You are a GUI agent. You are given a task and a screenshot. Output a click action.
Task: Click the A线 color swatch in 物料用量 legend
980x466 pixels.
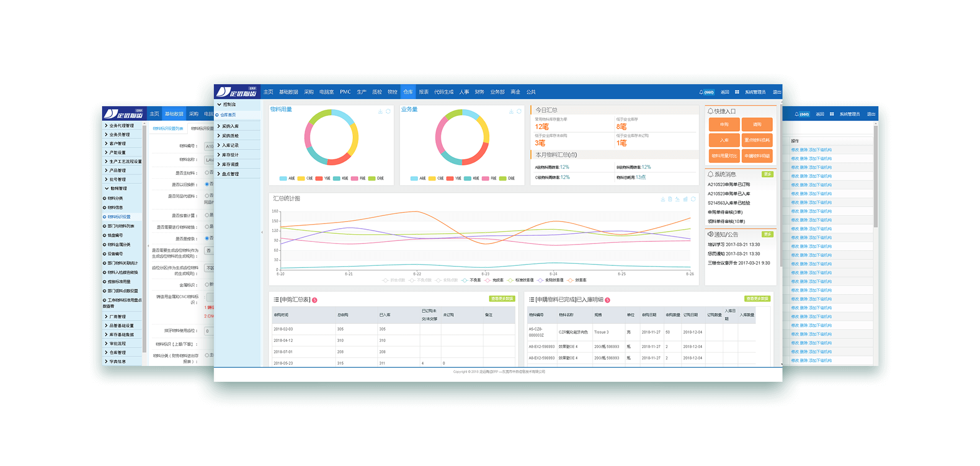tap(283, 179)
